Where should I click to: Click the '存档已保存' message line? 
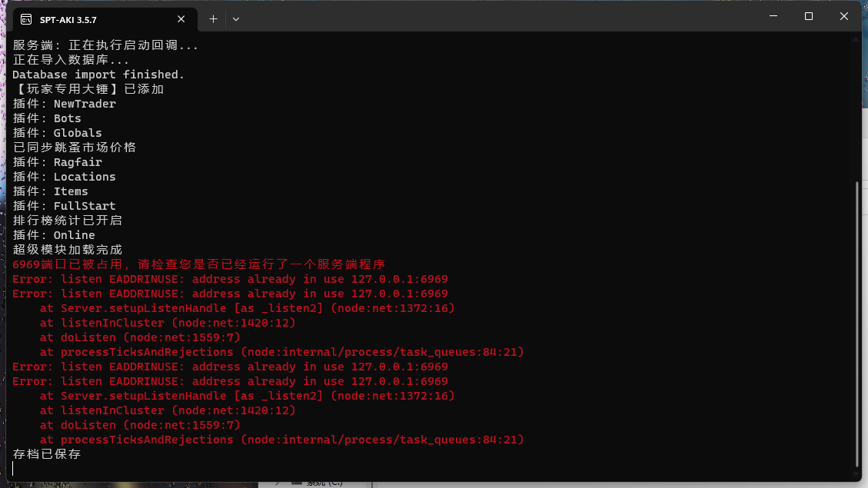47,454
